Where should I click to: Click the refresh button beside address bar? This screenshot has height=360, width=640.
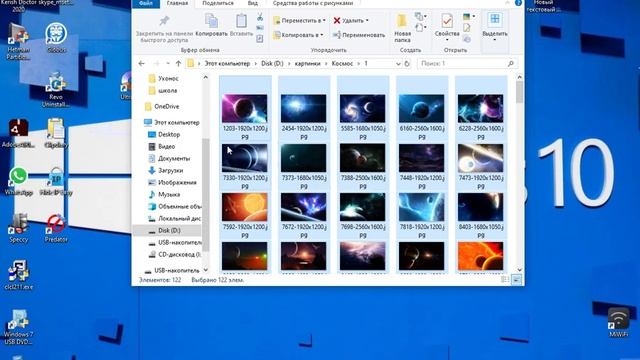407,64
